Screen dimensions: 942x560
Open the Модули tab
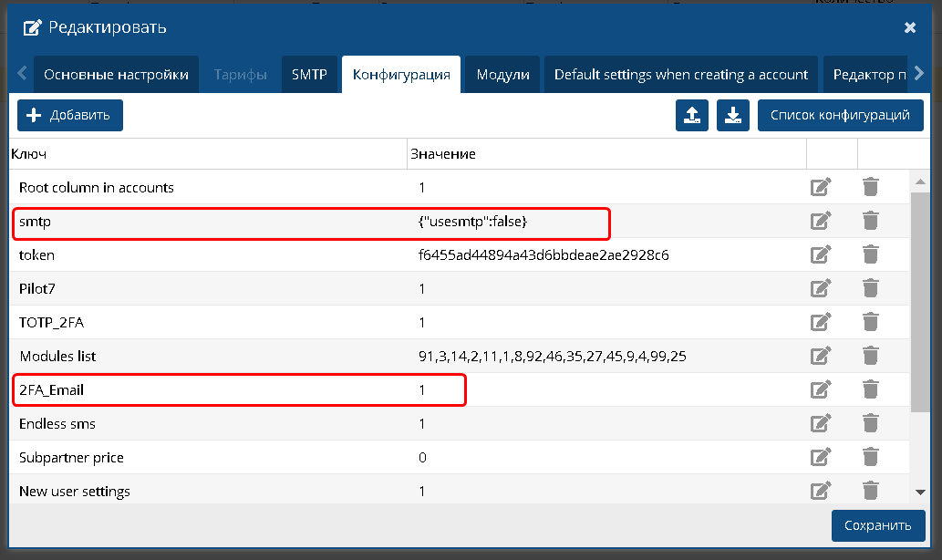tap(502, 75)
